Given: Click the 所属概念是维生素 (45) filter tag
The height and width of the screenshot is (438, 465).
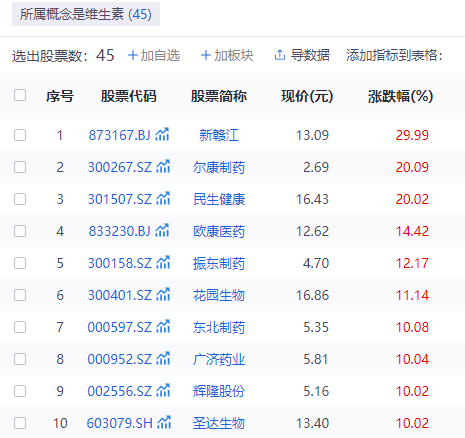Looking at the screenshot, I should click(86, 14).
